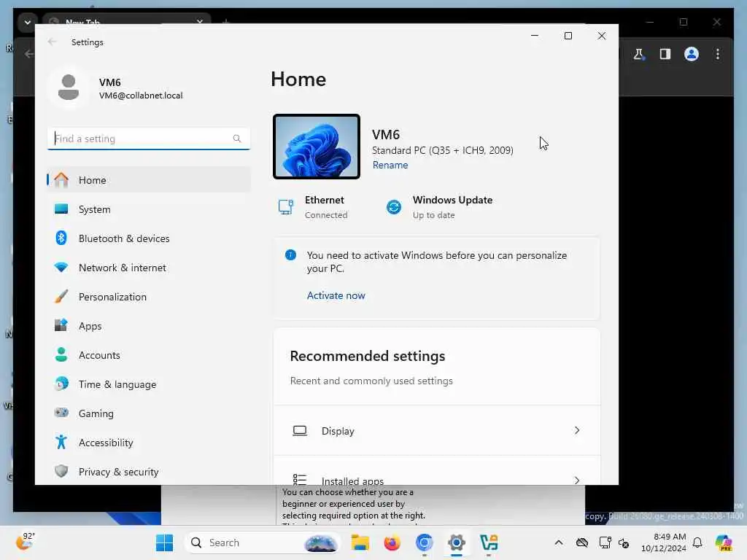Open Gaming settings

pos(149,413)
